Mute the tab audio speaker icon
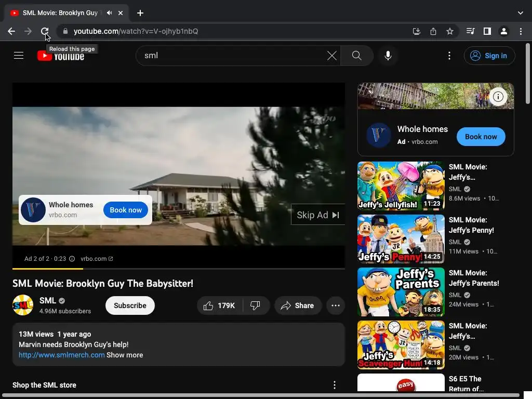The image size is (532, 399). point(109,13)
